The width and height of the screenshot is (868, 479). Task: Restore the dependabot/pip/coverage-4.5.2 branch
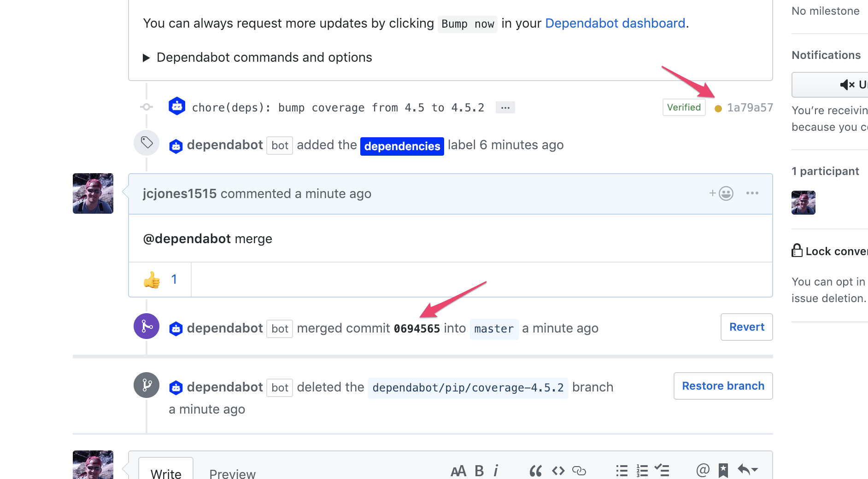[722, 386]
